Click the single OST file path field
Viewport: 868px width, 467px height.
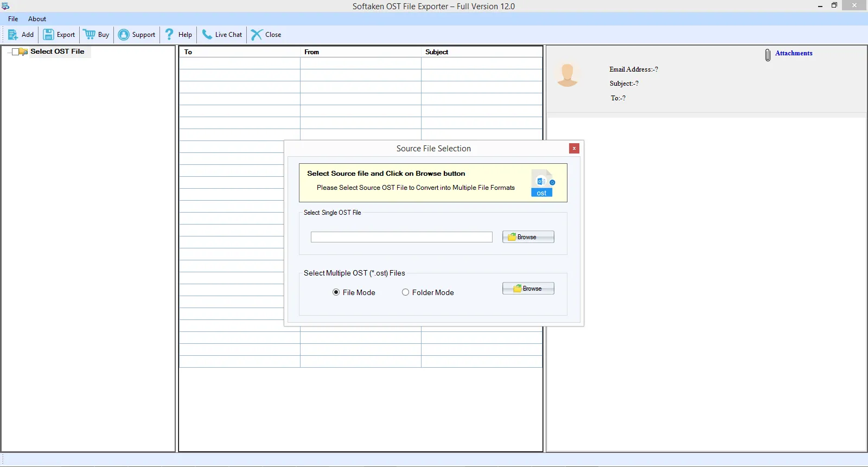point(401,237)
